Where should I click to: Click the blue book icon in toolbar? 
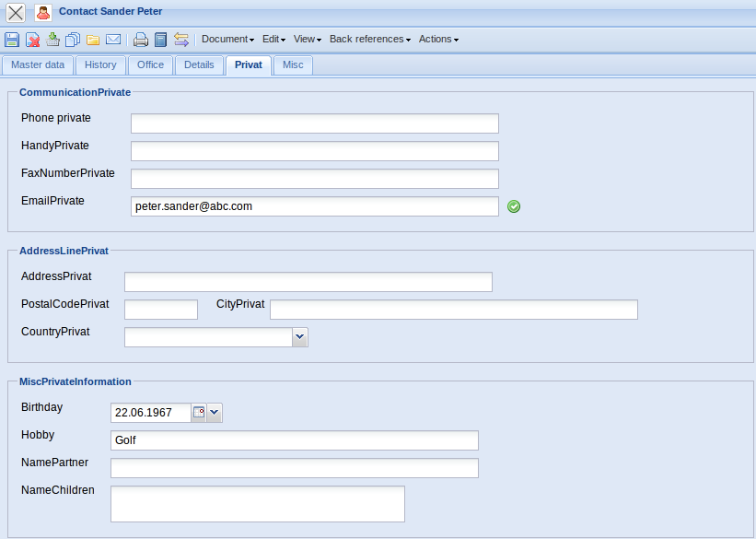click(x=160, y=40)
